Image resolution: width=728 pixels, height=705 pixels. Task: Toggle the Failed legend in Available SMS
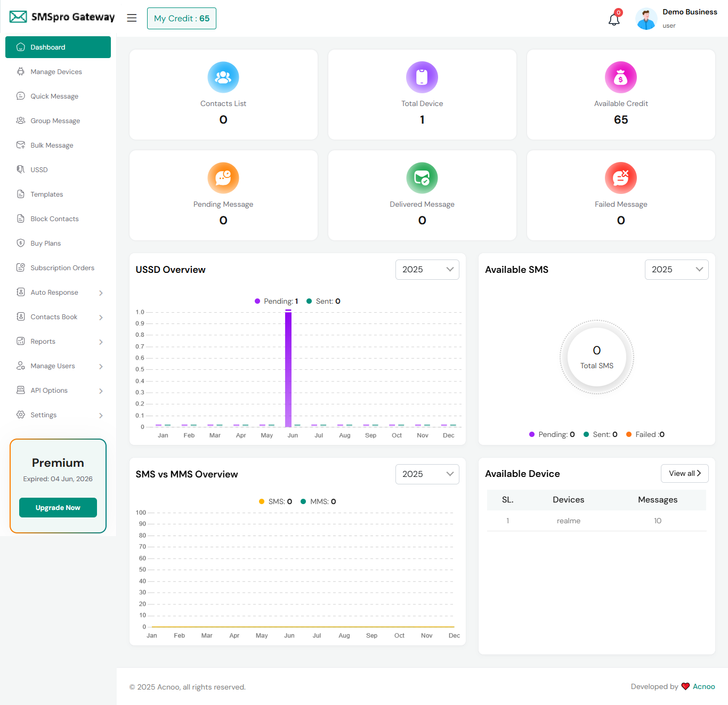[645, 434]
